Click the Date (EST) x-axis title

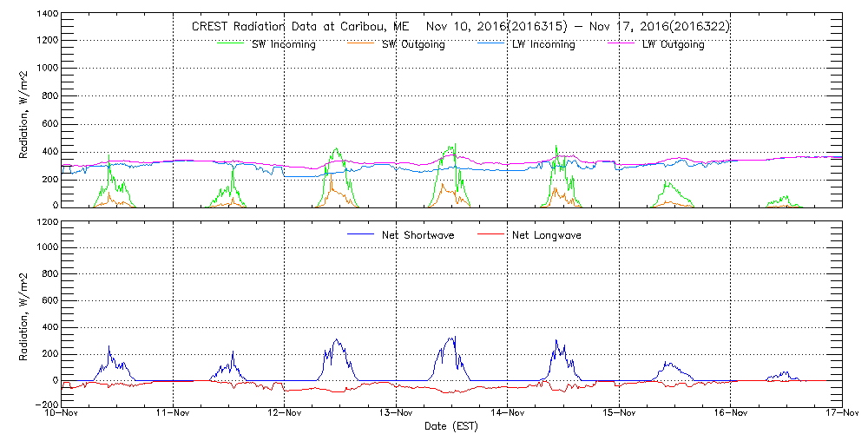click(451, 426)
